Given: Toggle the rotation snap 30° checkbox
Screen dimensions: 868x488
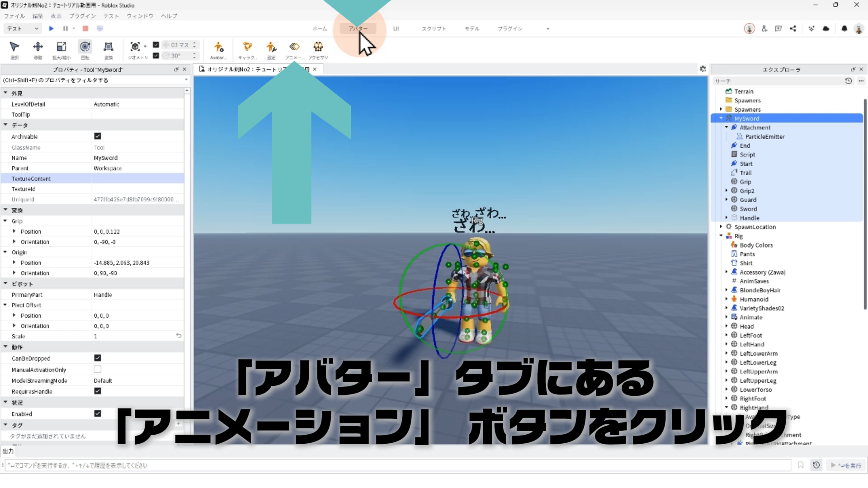Looking at the screenshot, I should [x=156, y=56].
